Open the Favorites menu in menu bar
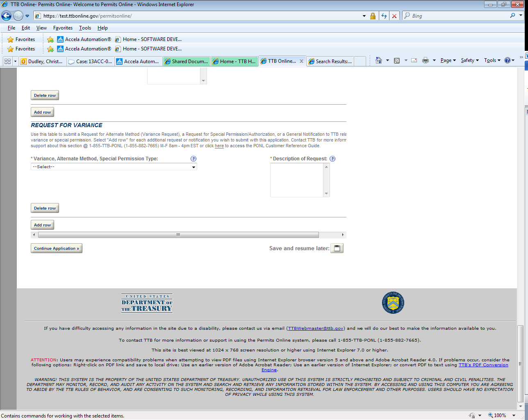 pos(63,28)
